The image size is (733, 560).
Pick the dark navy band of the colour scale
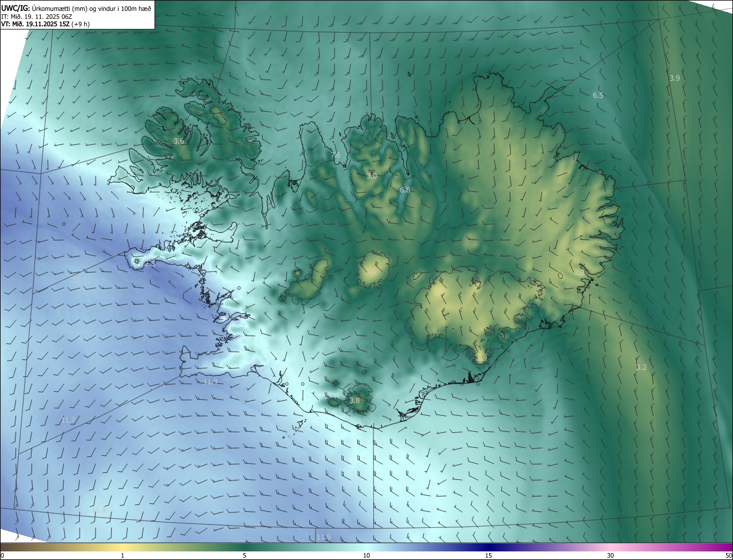488,547
